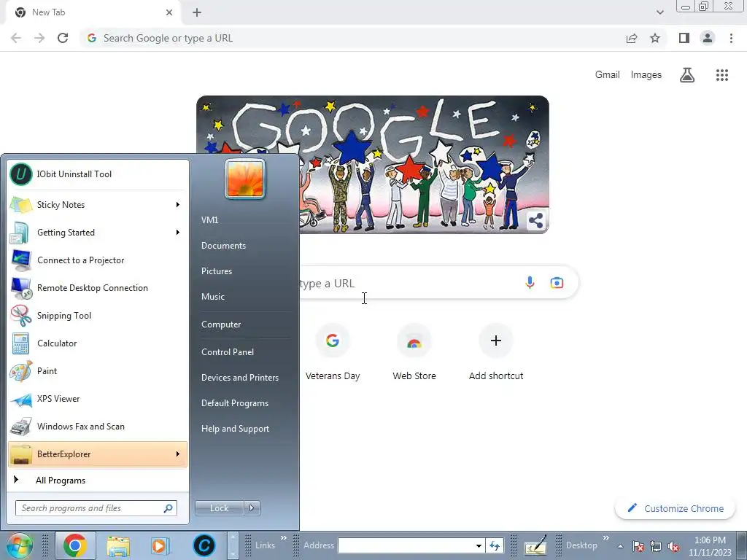Open Documents from Start menu
The width and height of the screenshot is (747, 560).
click(223, 246)
